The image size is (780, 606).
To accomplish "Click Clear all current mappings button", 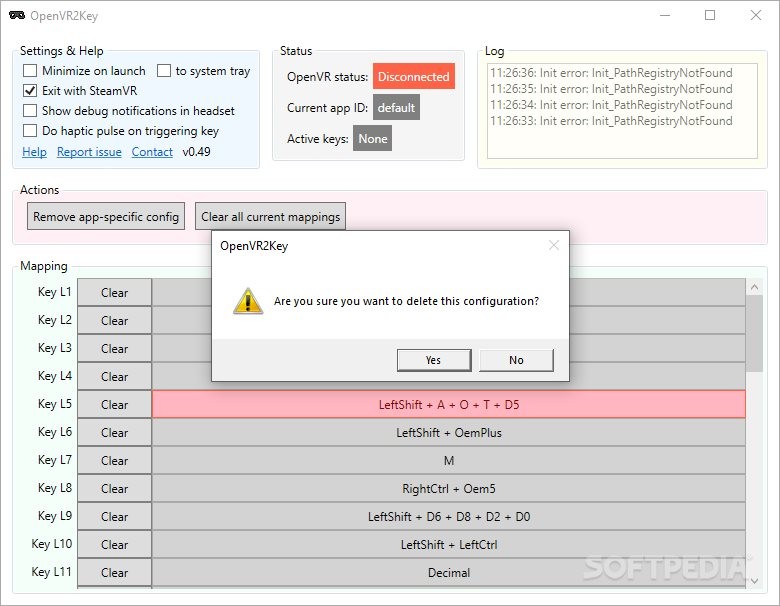I will (x=271, y=216).
